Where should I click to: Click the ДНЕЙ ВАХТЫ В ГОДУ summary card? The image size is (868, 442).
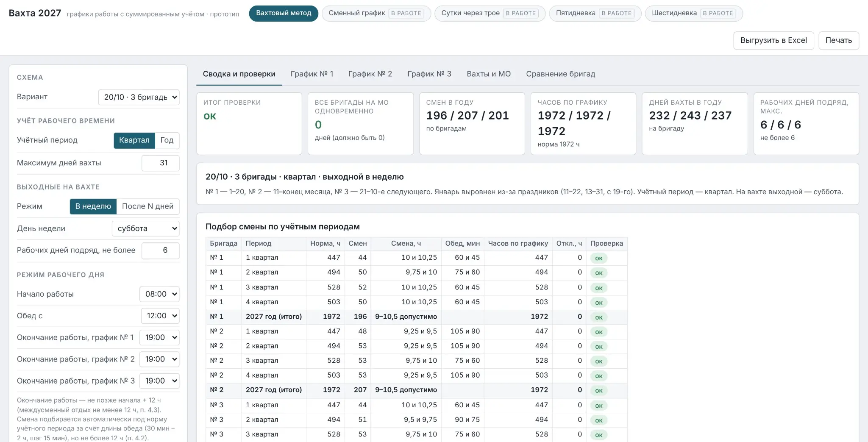pyautogui.click(x=695, y=124)
